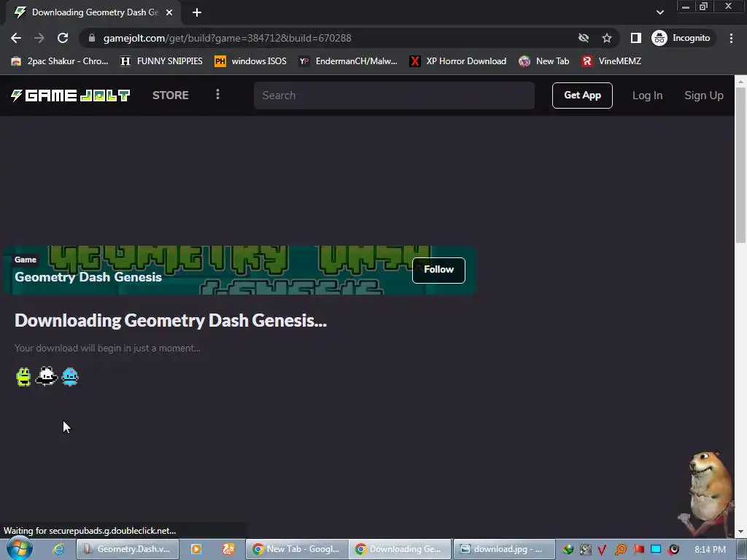The width and height of the screenshot is (747, 560).
Task: Expand the tab search chevron
Action: (x=659, y=12)
